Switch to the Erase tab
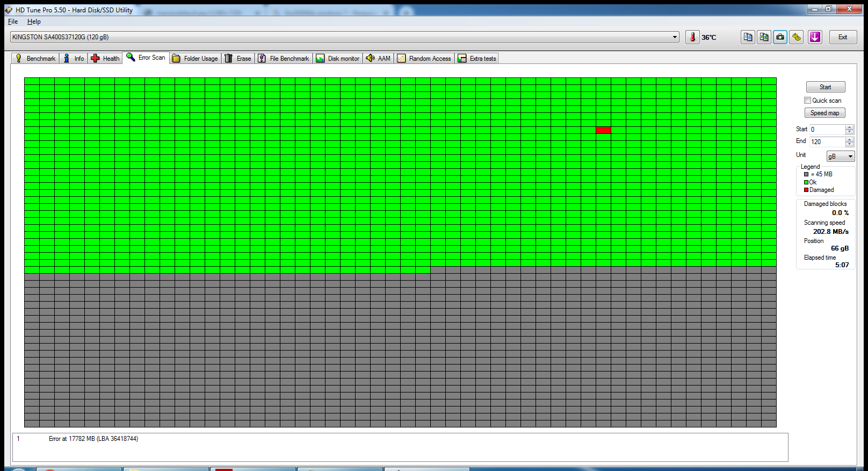The image size is (868, 471). pyautogui.click(x=238, y=59)
